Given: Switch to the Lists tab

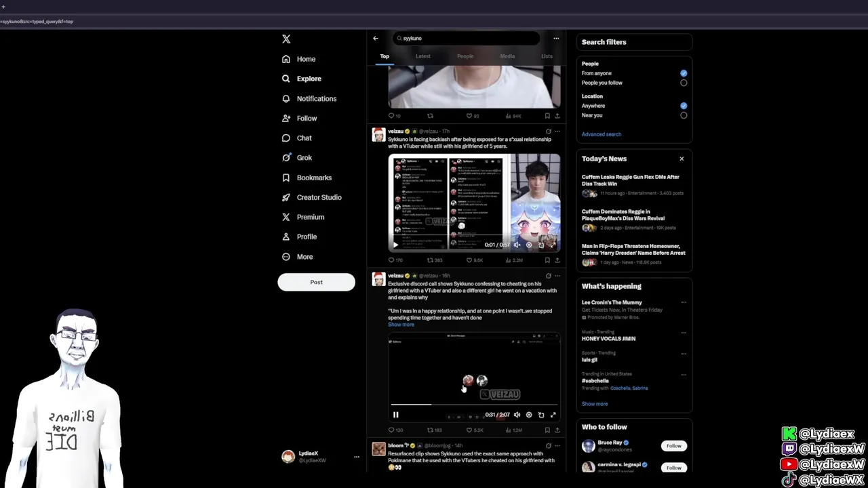Looking at the screenshot, I should coord(547,56).
